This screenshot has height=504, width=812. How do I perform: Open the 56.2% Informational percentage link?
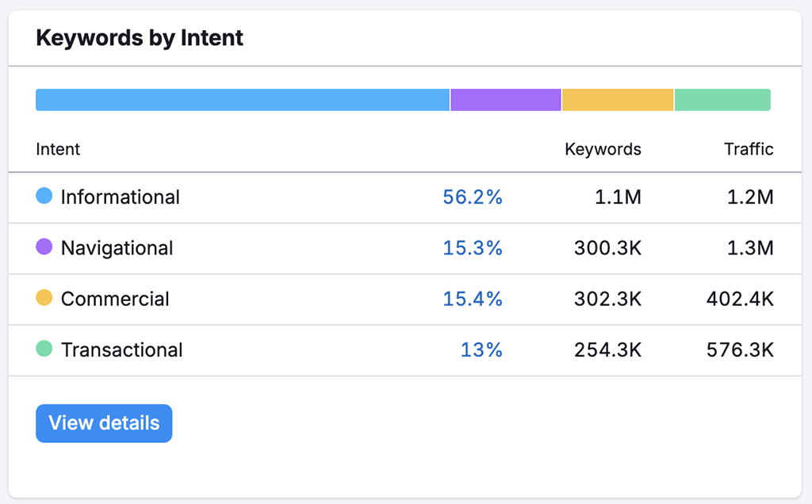coord(473,197)
